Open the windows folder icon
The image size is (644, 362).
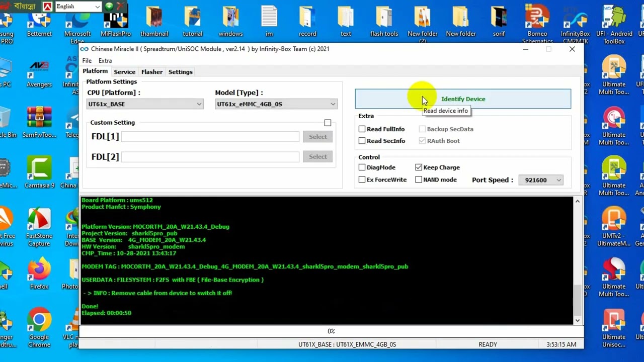231,21
